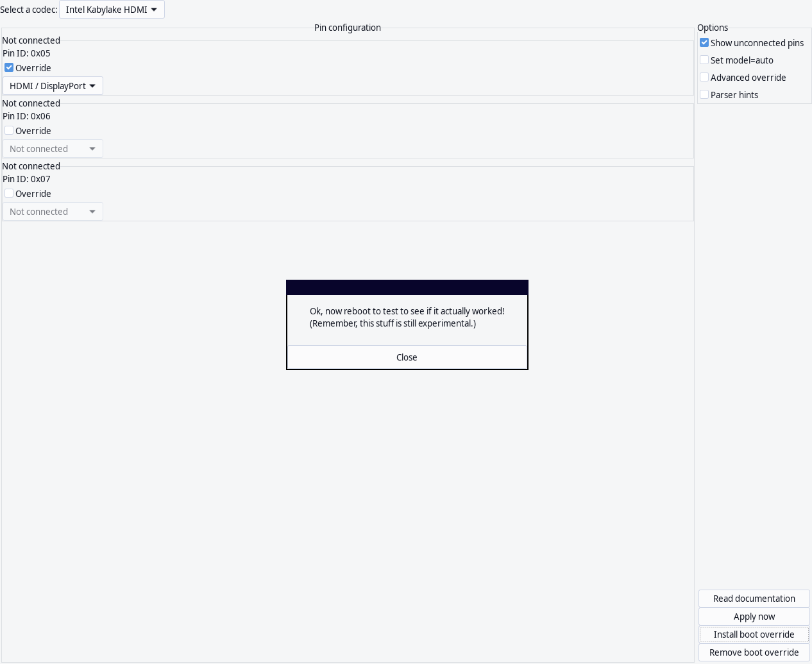
Task: Uncheck Override for Pin ID 0x05
Action: (x=9, y=68)
